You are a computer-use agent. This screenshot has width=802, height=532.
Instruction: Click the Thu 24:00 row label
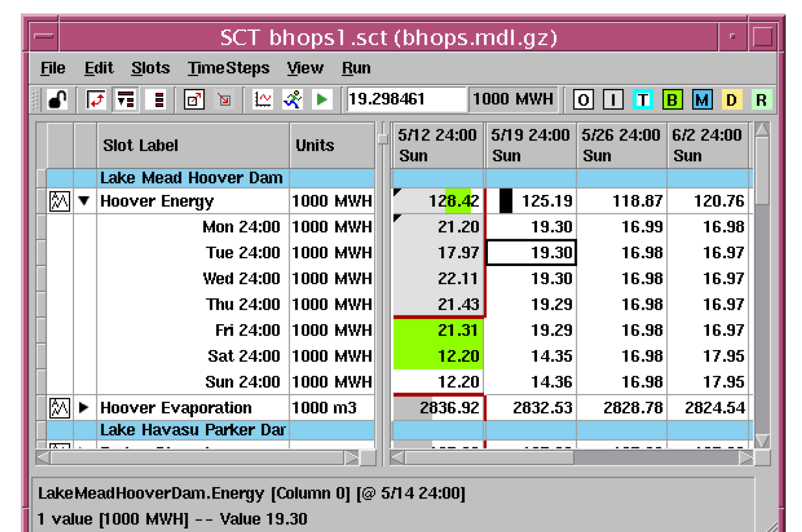243,304
